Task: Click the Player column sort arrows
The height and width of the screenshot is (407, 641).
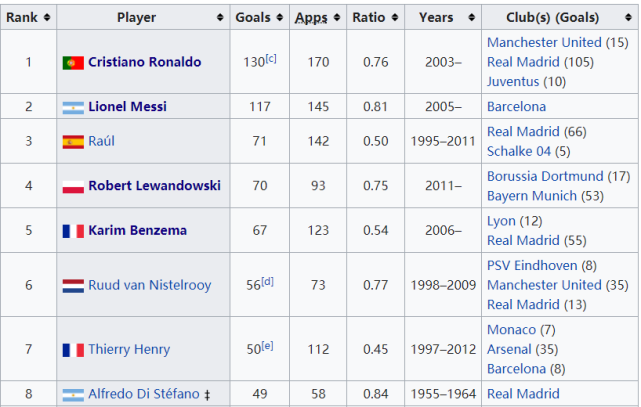Action: coord(220,17)
